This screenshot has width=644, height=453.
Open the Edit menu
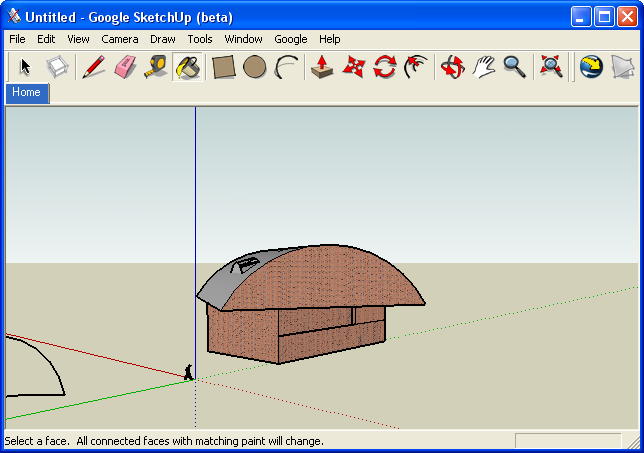pos(46,39)
